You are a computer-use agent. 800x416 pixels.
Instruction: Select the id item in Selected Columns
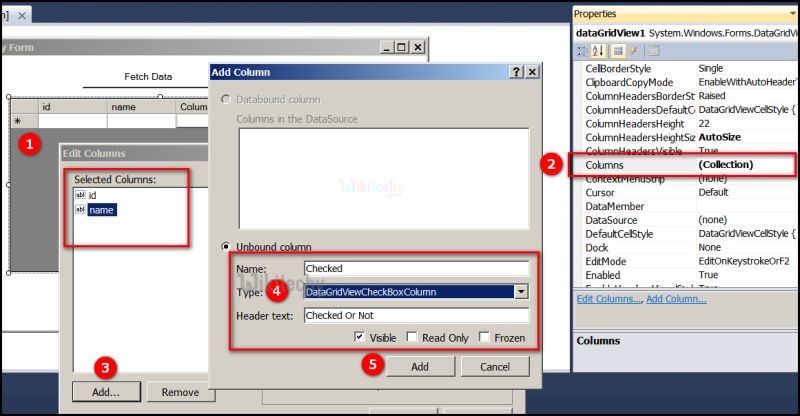[92, 195]
